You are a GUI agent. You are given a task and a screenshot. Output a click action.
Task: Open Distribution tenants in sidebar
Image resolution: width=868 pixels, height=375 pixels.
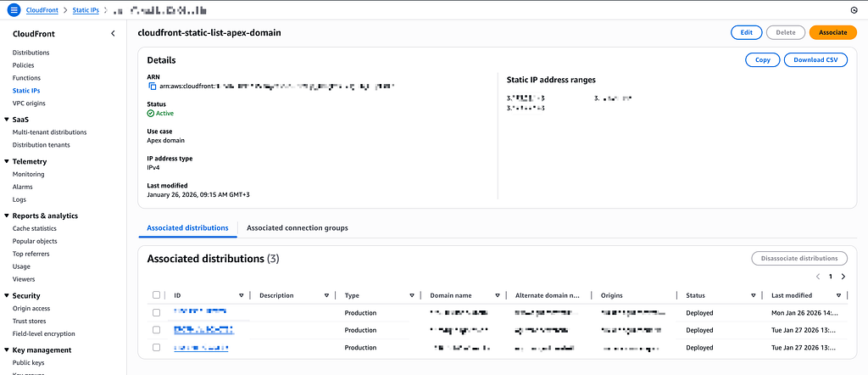click(x=41, y=145)
